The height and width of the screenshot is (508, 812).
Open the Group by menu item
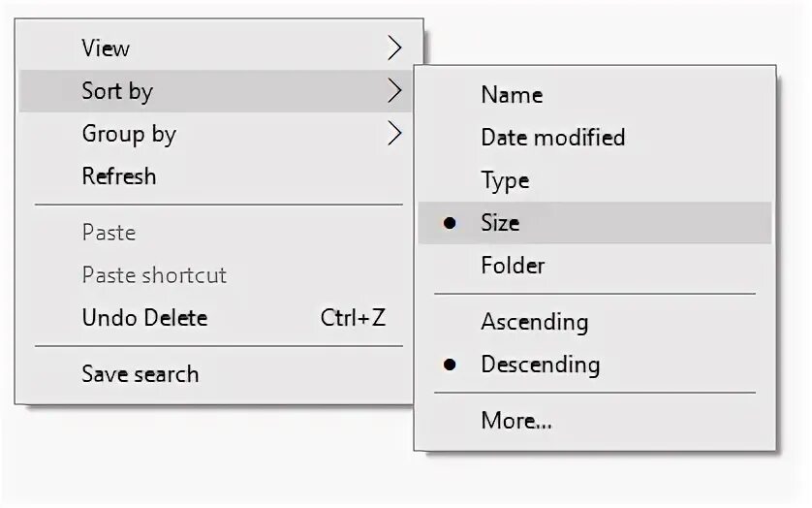tap(129, 134)
